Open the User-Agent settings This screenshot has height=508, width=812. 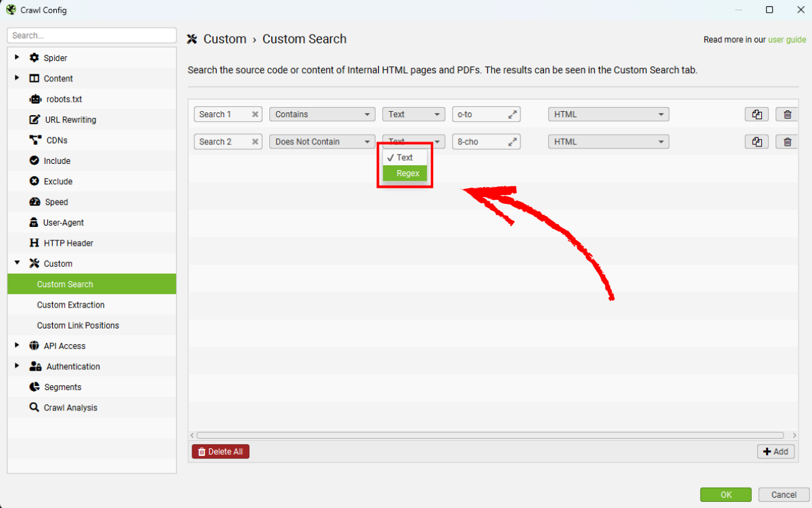(63, 223)
